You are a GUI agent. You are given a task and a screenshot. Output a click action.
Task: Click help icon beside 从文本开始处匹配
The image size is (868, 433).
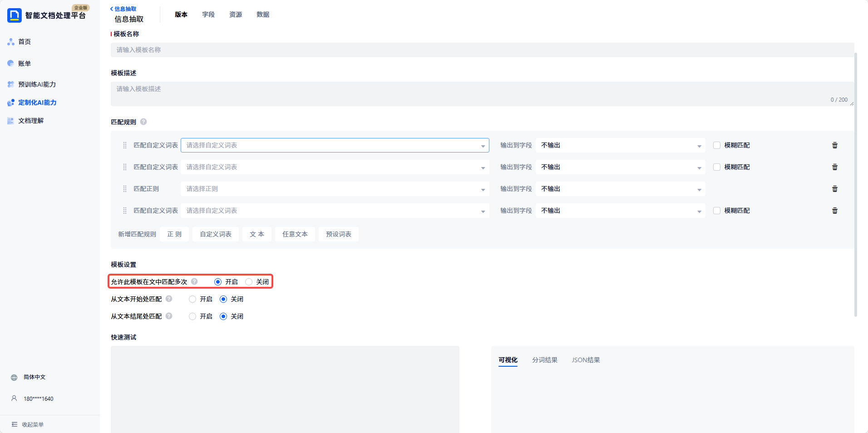point(169,299)
